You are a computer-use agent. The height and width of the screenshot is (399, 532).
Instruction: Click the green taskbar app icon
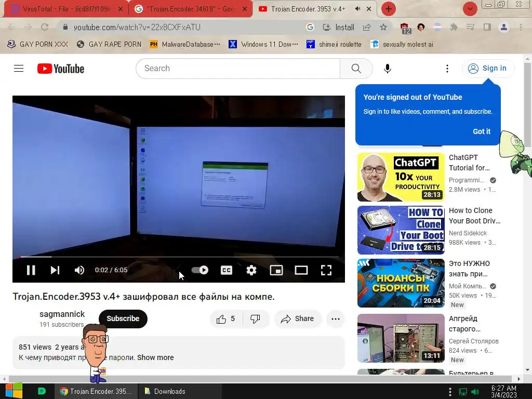[42, 391]
